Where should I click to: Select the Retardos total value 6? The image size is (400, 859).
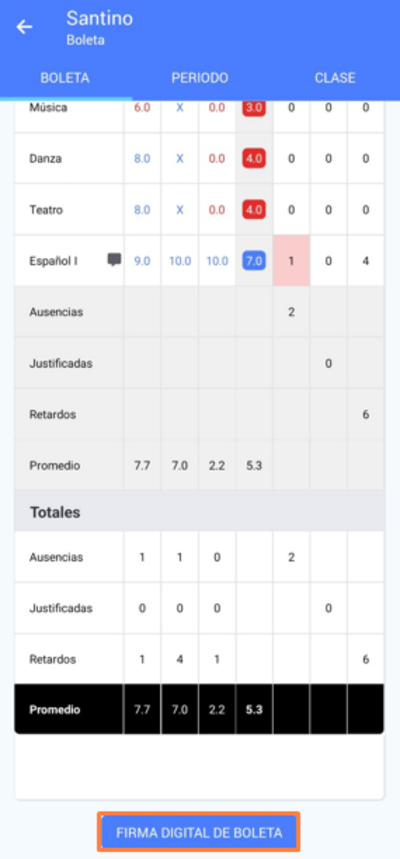[365, 659]
